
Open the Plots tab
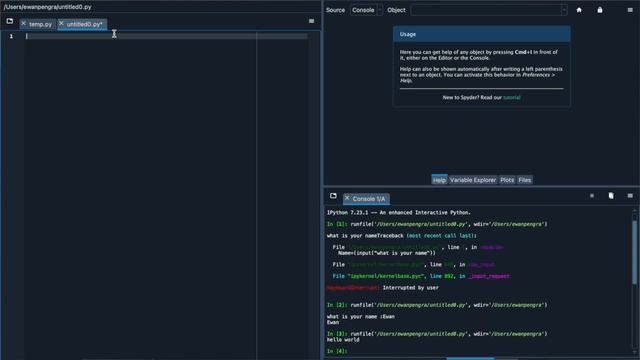(507, 180)
